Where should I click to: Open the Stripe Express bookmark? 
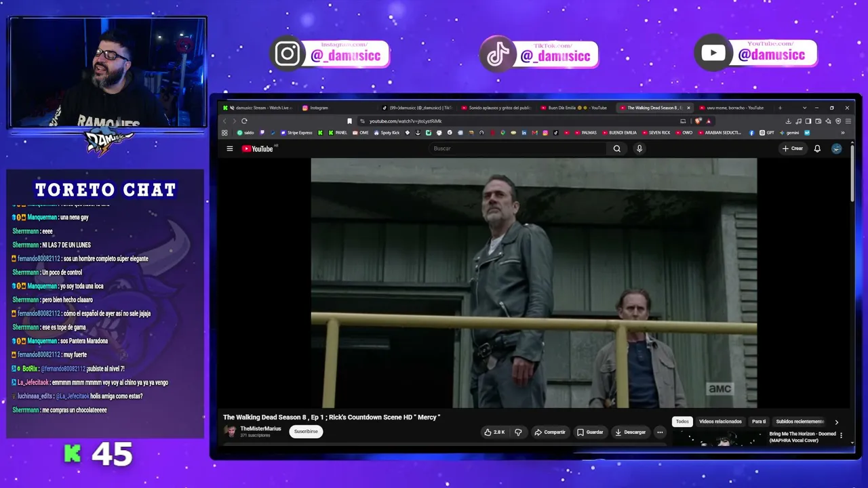tap(296, 133)
